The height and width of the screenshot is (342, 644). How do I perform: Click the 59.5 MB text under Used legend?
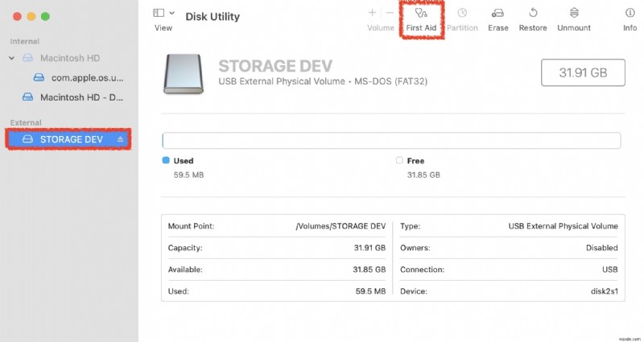tap(188, 175)
